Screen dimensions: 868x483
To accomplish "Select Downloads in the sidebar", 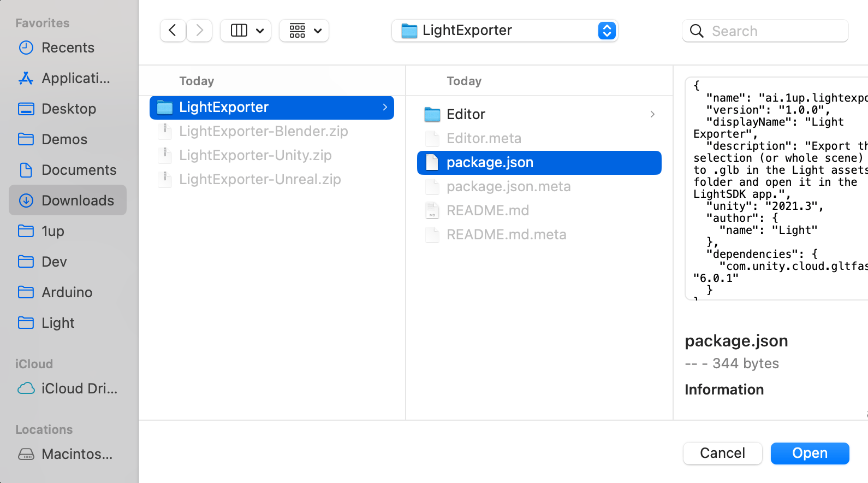I will point(68,200).
